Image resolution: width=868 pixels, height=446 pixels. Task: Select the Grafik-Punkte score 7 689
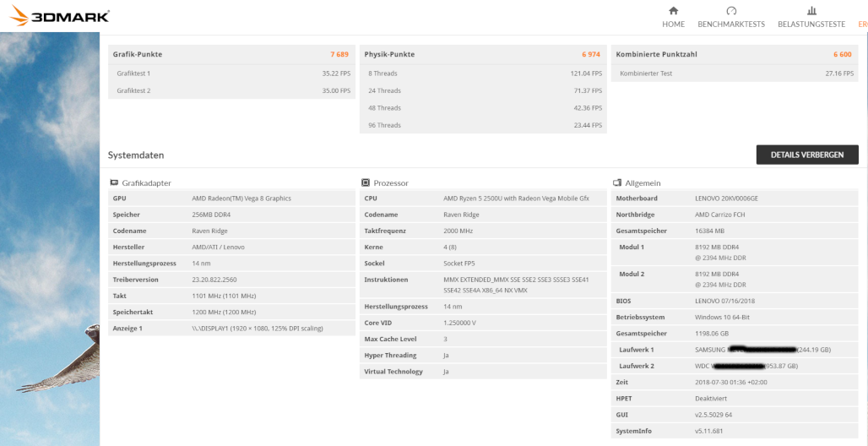click(x=339, y=54)
